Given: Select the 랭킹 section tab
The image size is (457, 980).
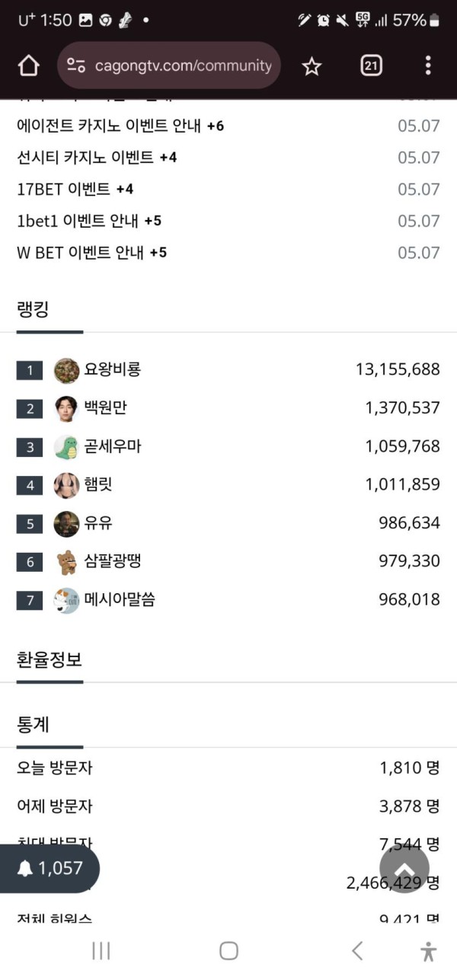Looking at the screenshot, I should (33, 310).
